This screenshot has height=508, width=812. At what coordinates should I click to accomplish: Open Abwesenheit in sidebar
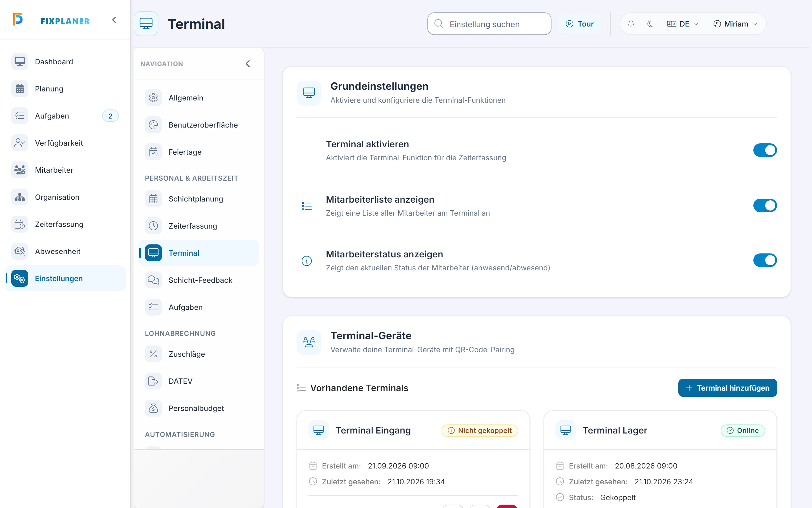pos(65,251)
